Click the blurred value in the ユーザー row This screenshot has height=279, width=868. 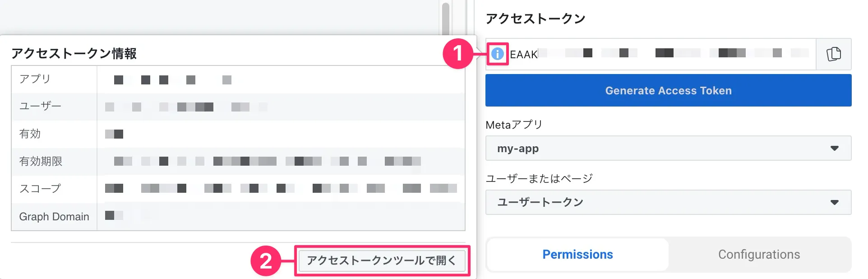coord(186,107)
